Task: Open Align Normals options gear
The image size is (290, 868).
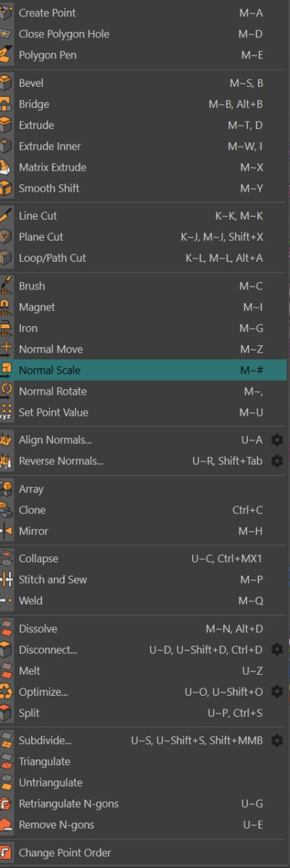Action: click(x=276, y=440)
